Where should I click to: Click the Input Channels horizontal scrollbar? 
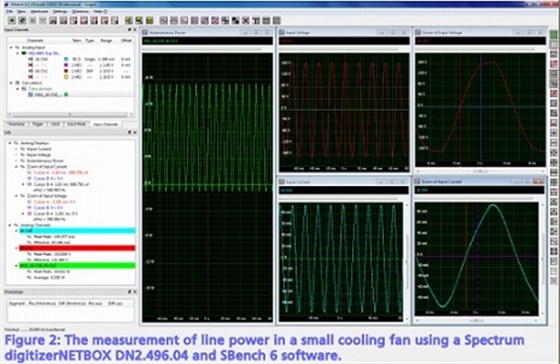pyautogui.click(x=70, y=115)
